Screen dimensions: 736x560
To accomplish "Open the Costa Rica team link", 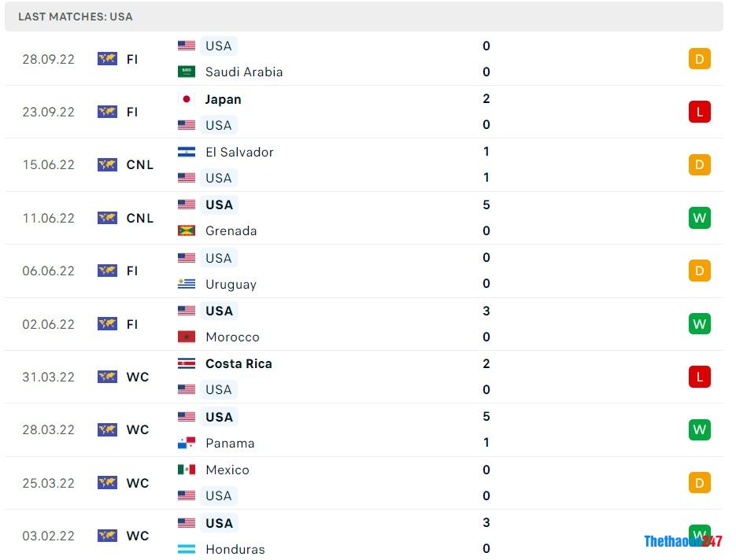I will pyautogui.click(x=239, y=363).
